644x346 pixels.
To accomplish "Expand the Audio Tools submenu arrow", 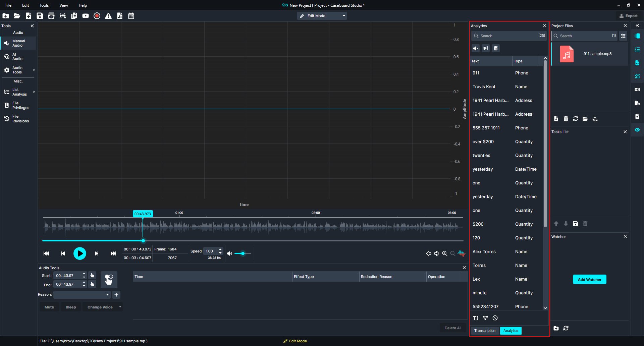I will [34, 70].
